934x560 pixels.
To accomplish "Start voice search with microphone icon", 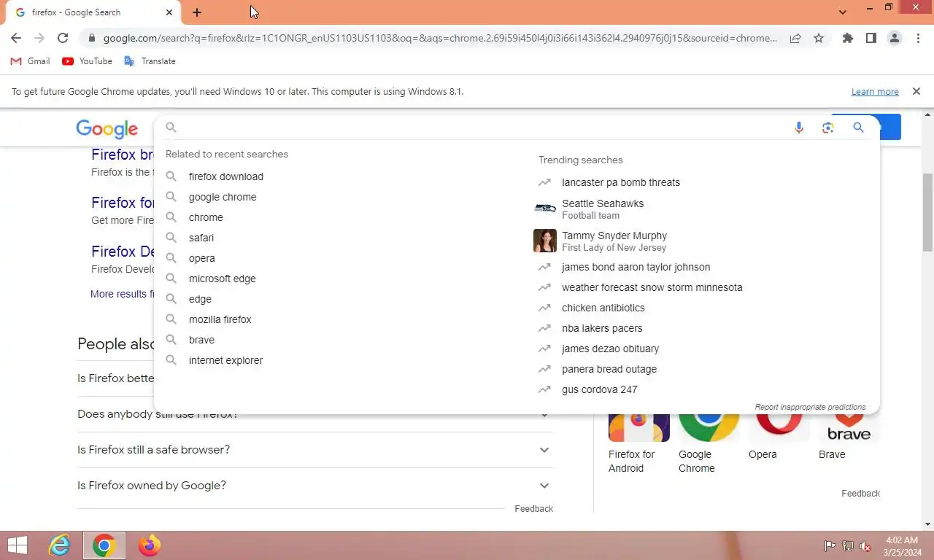I will tap(799, 128).
